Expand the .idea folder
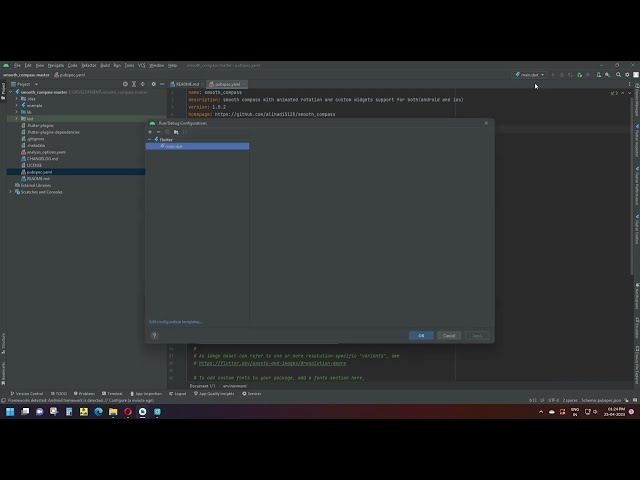Screen dimensions: 640x480 [16, 99]
